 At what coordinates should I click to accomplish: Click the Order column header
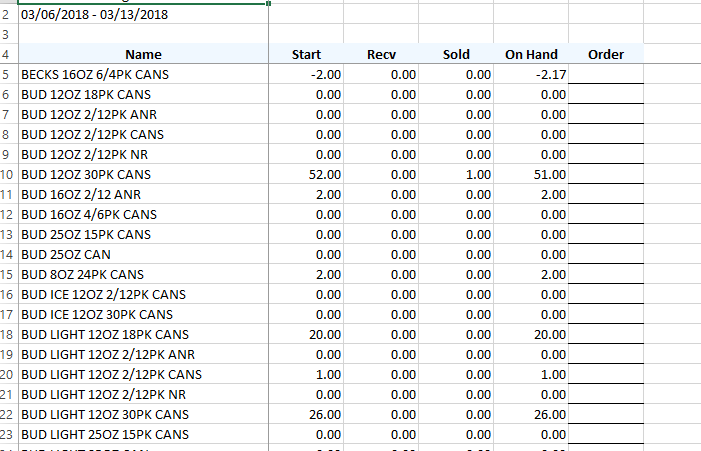coord(606,54)
